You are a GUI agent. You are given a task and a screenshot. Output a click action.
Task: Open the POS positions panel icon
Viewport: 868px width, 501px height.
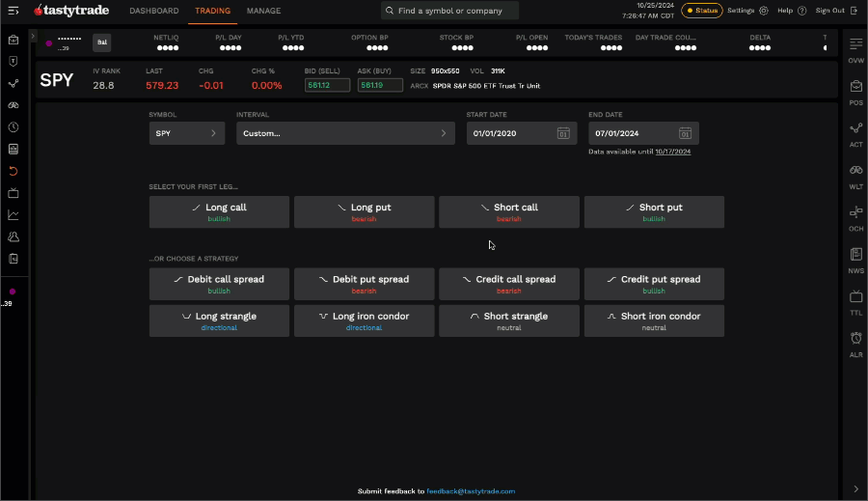point(855,88)
